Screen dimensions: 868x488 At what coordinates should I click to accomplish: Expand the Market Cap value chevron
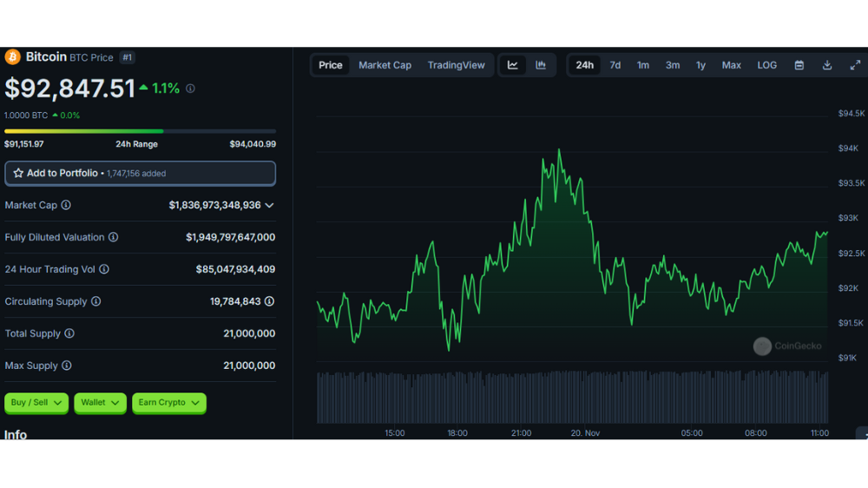[x=270, y=206]
